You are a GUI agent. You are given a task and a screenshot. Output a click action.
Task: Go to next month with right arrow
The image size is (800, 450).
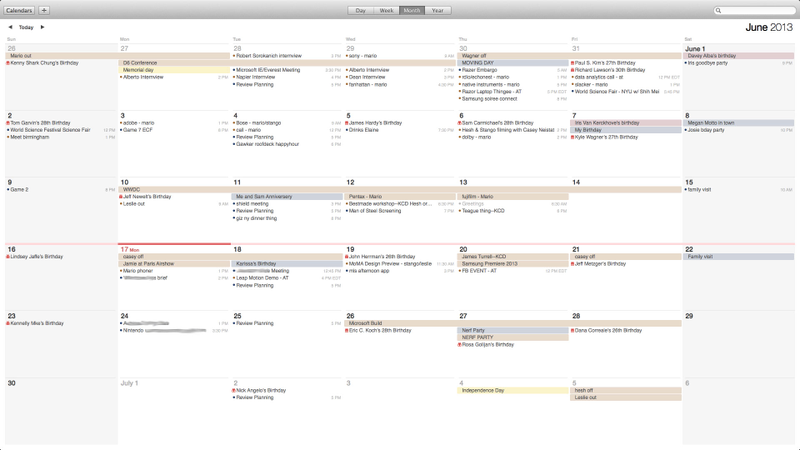tap(42, 27)
